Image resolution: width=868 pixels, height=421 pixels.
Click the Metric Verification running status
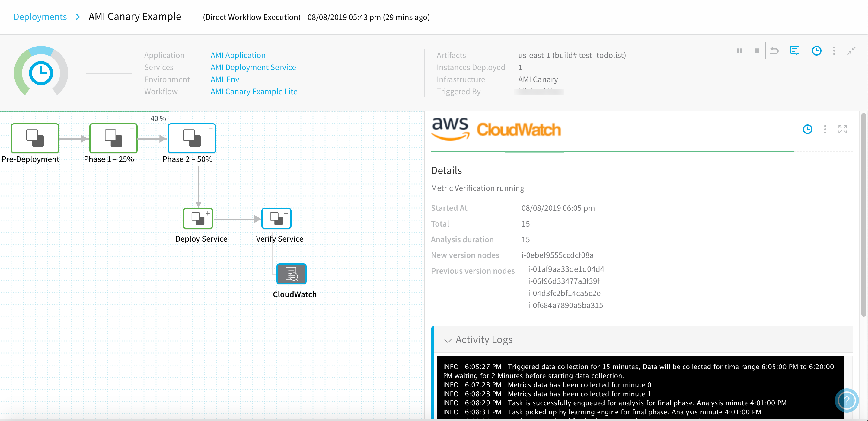click(x=477, y=188)
